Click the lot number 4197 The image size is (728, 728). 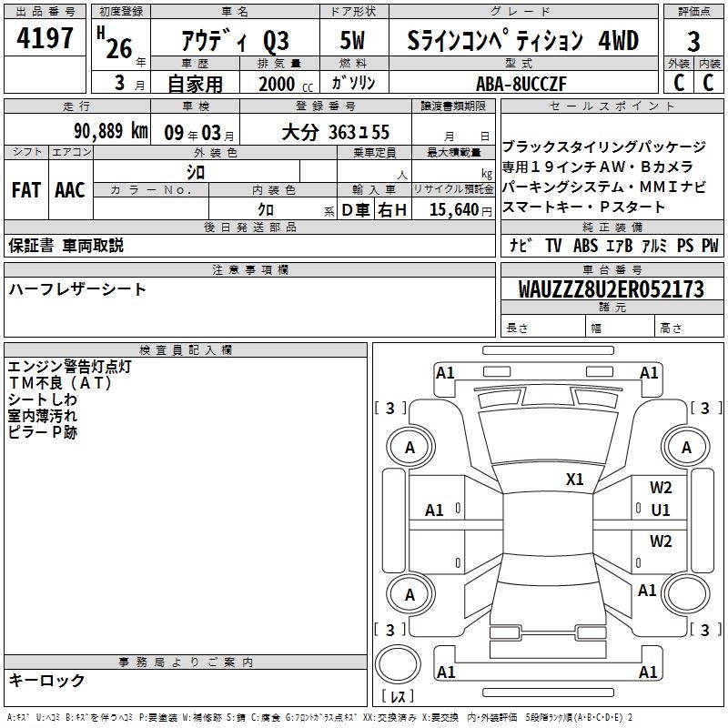(x=45, y=39)
